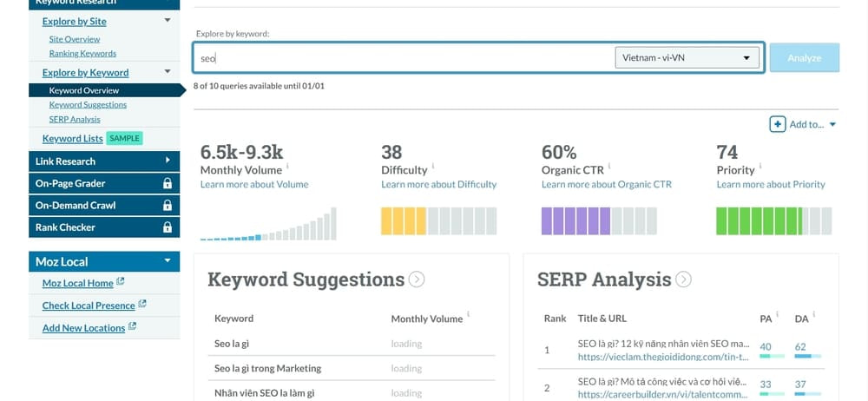Image resolution: width=868 pixels, height=401 pixels.
Task: Click the SAMPLE badge beside Keyword Lists
Action: (x=124, y=139)
